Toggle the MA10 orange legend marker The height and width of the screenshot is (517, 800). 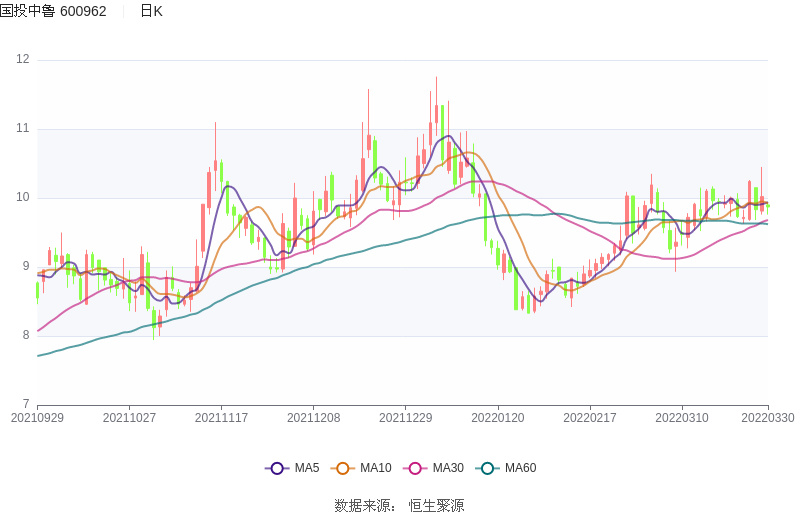coord(343,468)
